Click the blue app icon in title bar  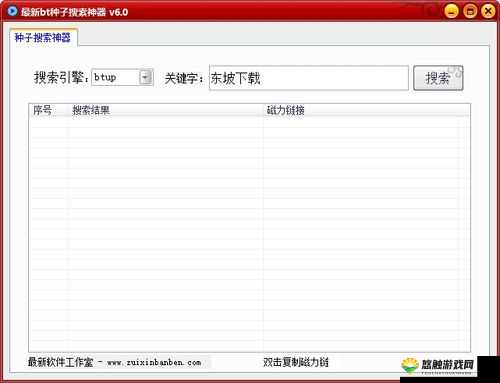(12, 11)
